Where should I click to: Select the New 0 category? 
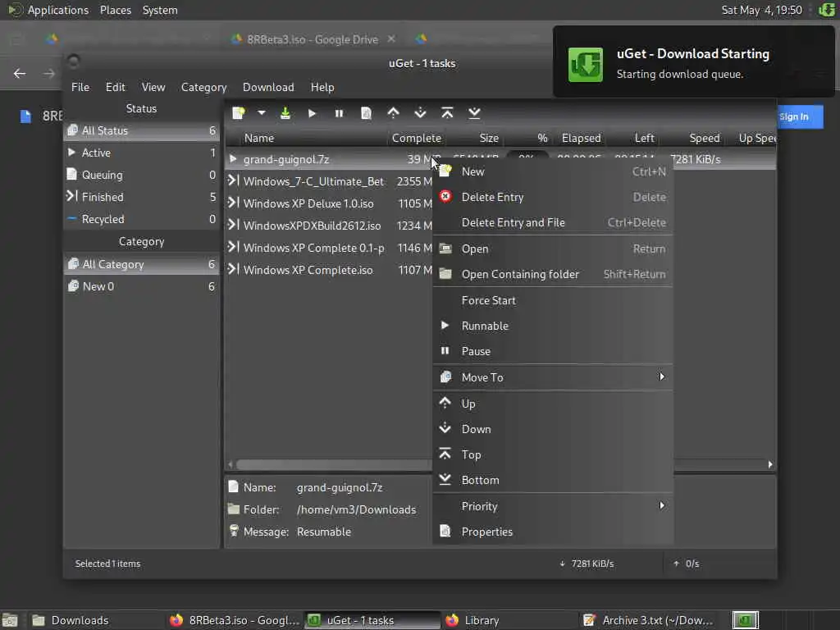141,286
